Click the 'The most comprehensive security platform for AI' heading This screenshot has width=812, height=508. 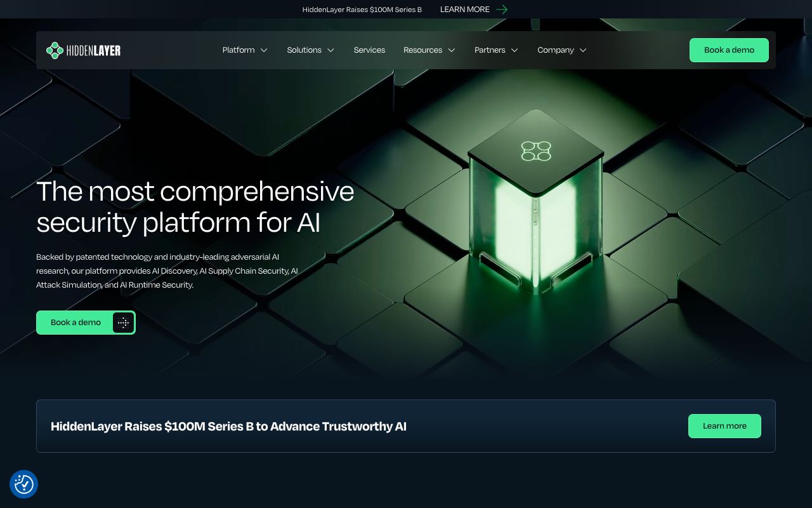click(195, 207)
